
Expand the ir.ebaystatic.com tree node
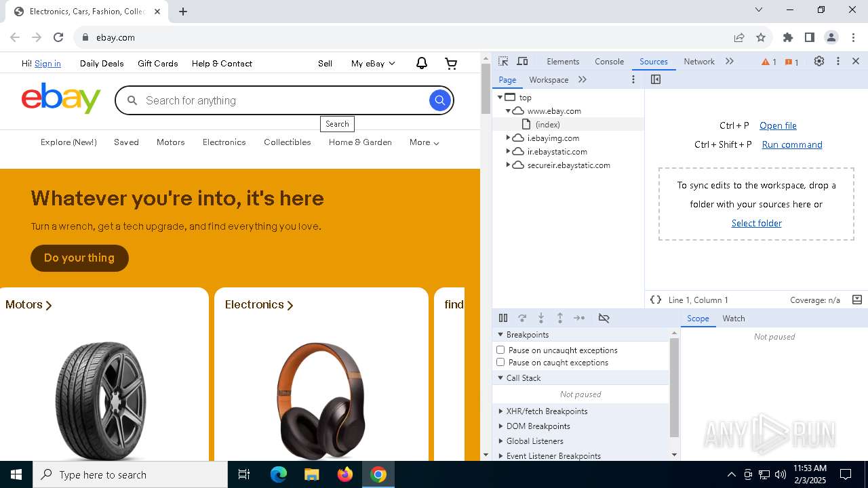pyautogui.click(x=508, y=151)
